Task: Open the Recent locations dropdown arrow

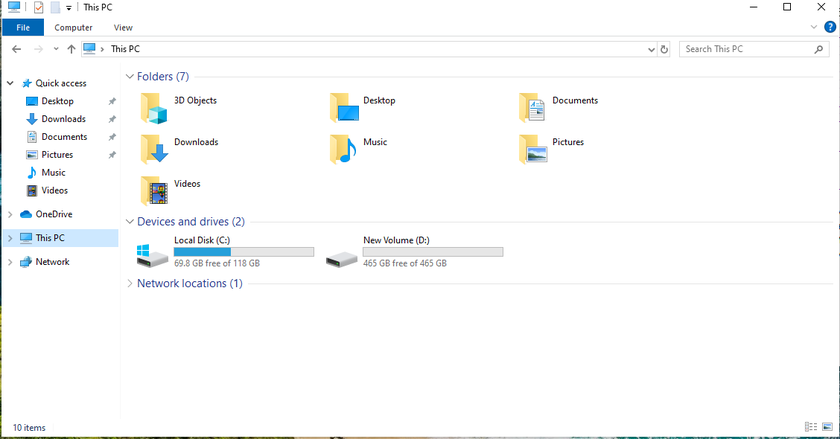Action: (56, 49)
